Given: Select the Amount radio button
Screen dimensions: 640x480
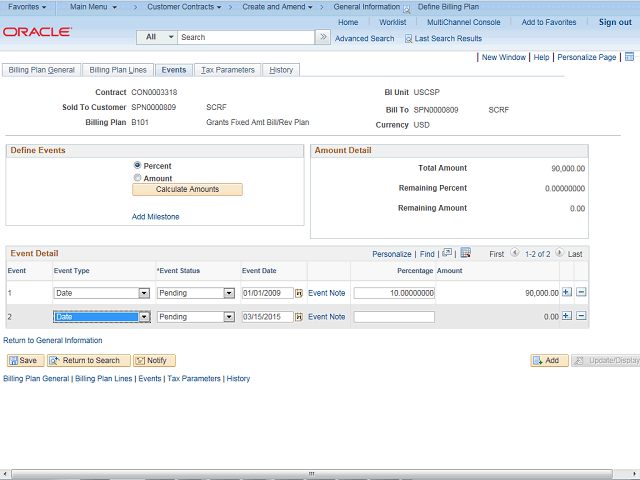Looking at the screenshot, I should point(138,178).
